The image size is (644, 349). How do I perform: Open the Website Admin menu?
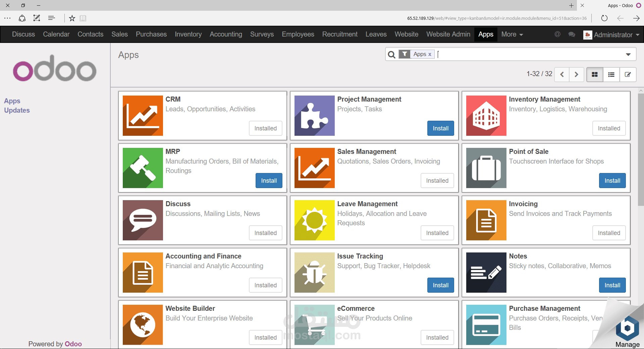(x=448, y=34)
